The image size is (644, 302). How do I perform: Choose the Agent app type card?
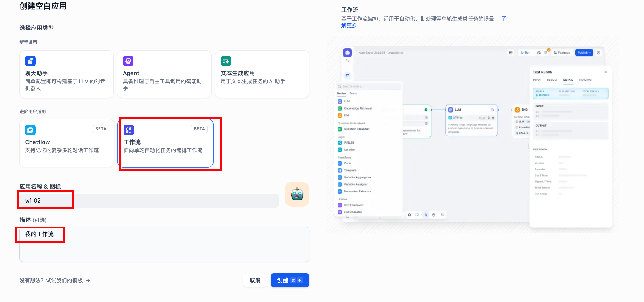pyautogui.click(x=164, y=74)
